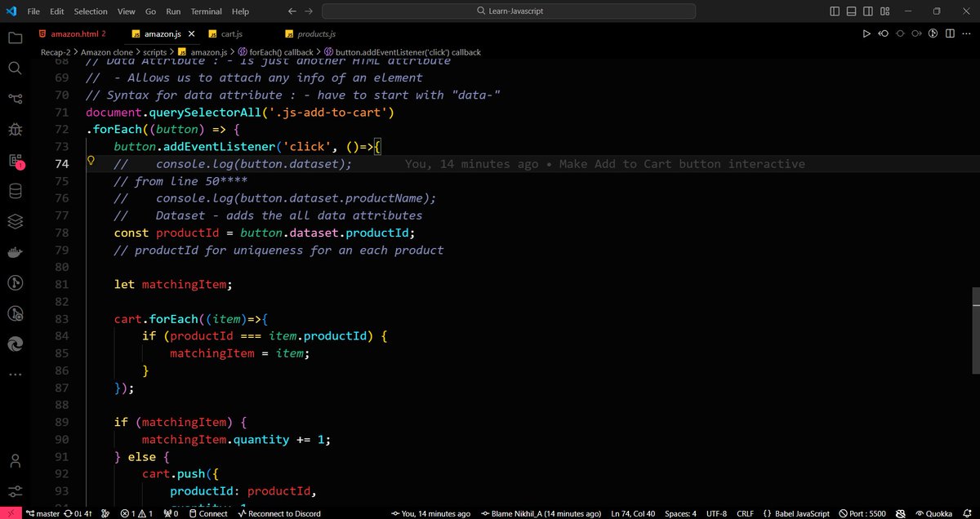Expand the addEventListener('click') callback breadcrumb
This screenshot has height=519, width=980.
[x=402, y=52]
